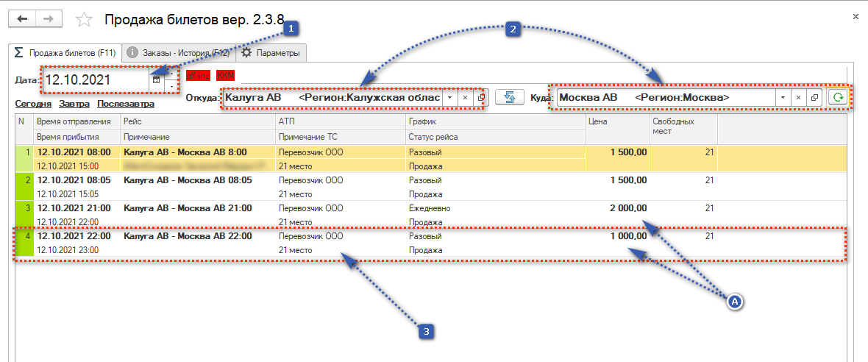
Task: Clear the Куда field with X
Action: coord(798,97)
